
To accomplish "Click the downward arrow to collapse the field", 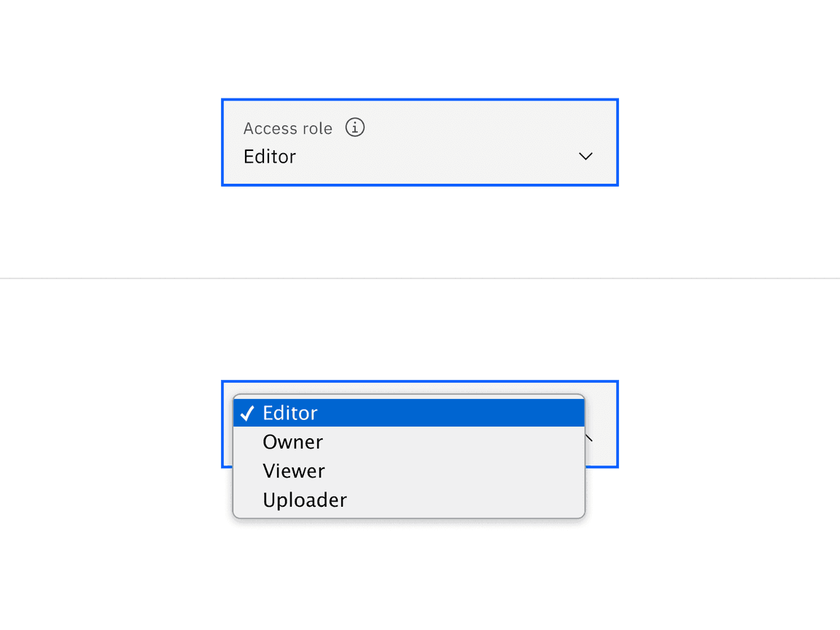I will (x=585, y=156).
